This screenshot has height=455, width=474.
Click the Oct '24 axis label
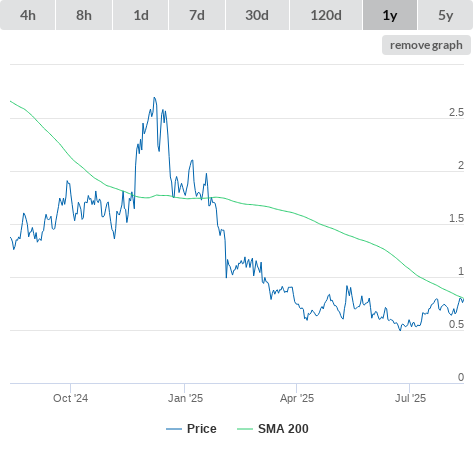point(71,398)
